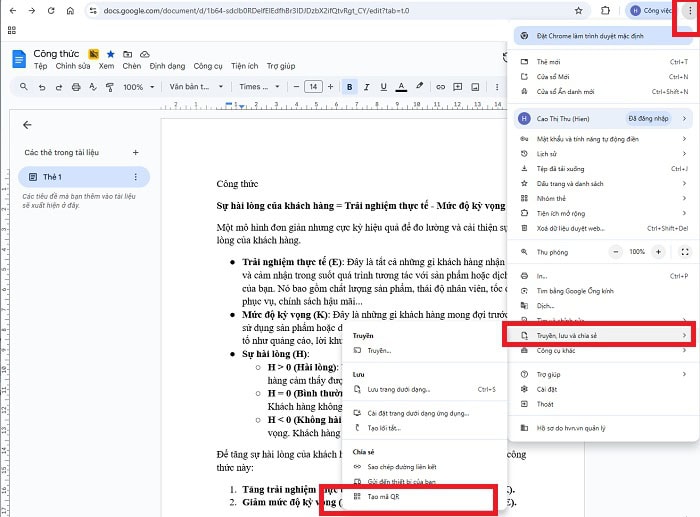Decrease the font size with minus
This screenshot has height=517, width=700.
296,87
